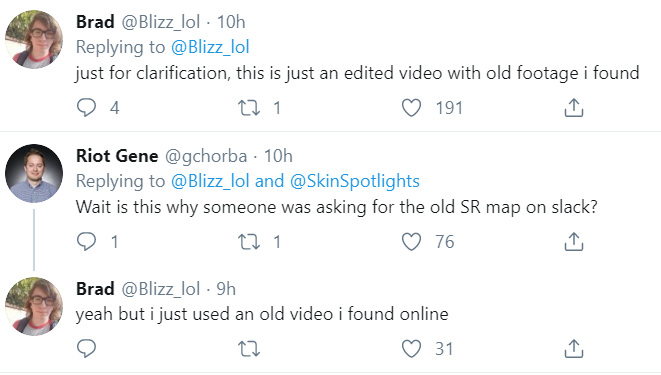The width and height of the screenshot is (661, 375).
Task: Like Riot Gene's tweet with 76 likes
Action: [x=411, y=242]
